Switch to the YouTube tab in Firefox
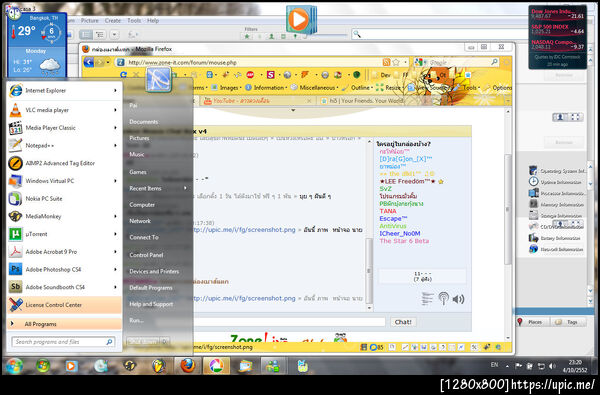Screen dimensions: 600x395 point(257,101)
